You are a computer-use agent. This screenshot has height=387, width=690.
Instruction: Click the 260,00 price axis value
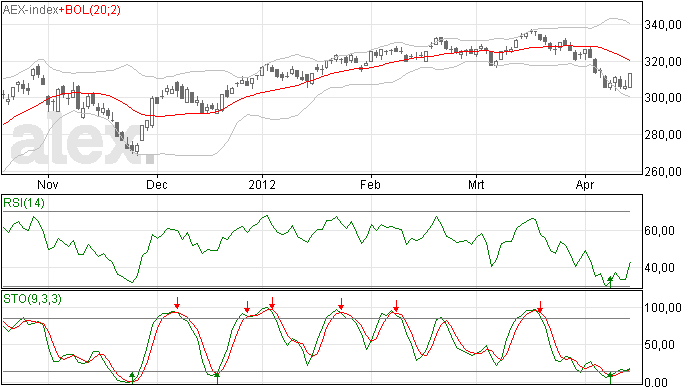[663, 171]
